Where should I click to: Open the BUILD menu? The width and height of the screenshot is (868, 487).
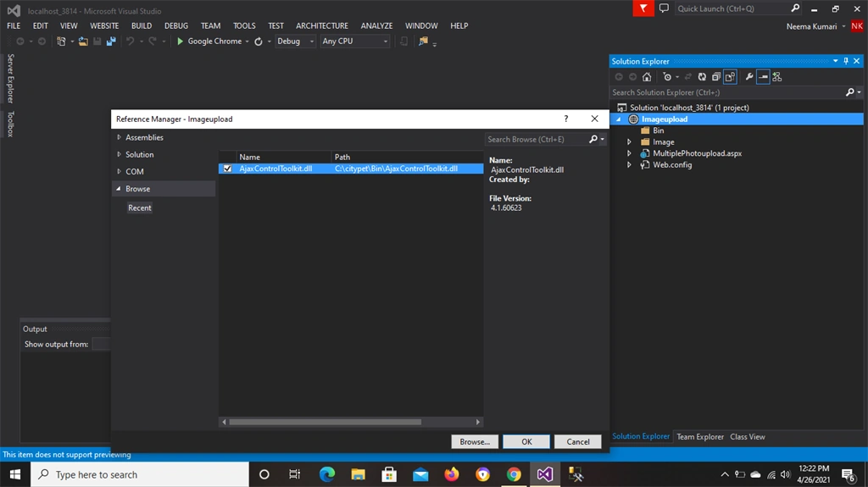pos(142,26)
